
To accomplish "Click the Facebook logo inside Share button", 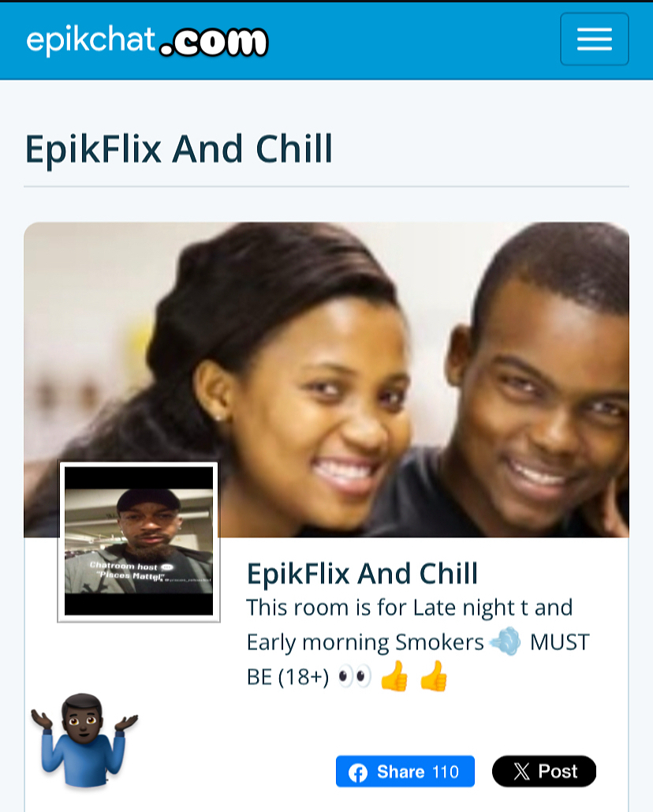I will coord(357,772).
